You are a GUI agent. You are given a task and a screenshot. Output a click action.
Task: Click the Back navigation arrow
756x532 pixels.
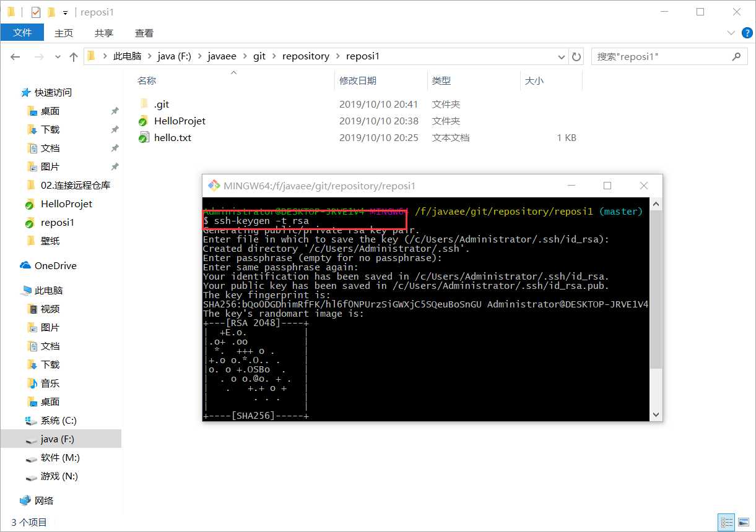(x=15, y=56)
